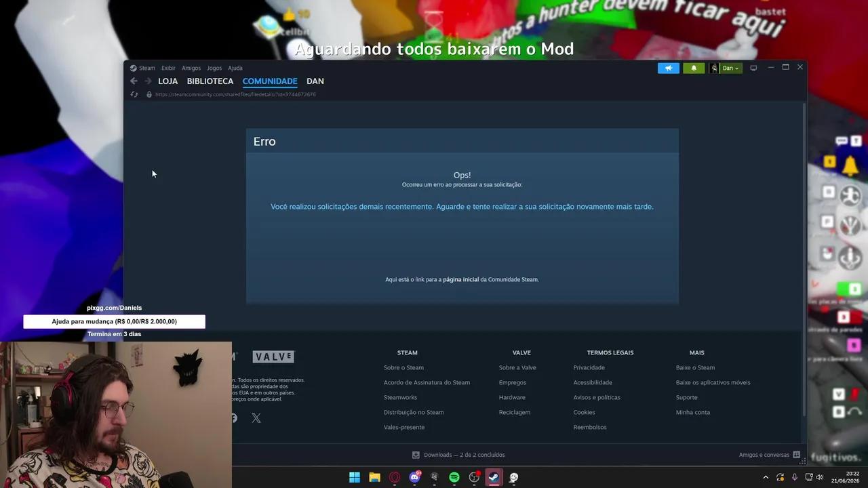Open the Ajuda menu

click(235, 68)
